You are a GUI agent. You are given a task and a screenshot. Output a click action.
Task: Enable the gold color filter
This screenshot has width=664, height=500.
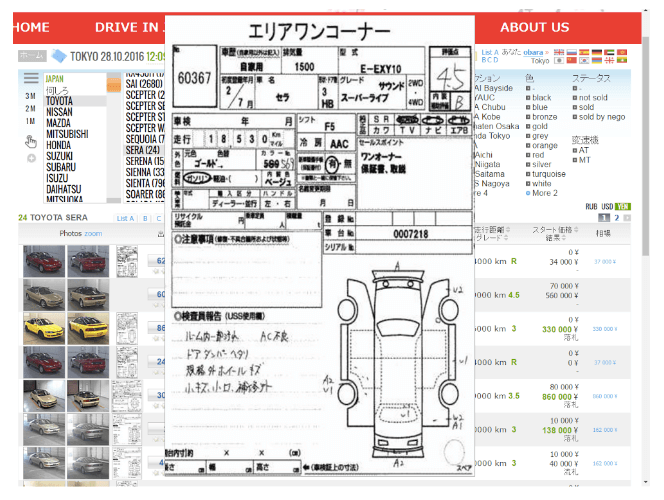point(528,127)
